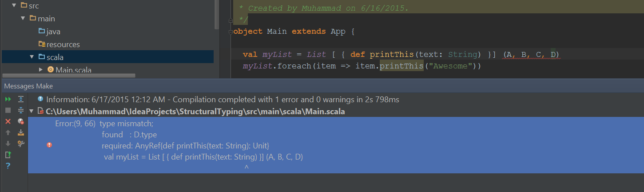Open the blue question mark help
Screen dimensions: 644x192
click(8, 166)
